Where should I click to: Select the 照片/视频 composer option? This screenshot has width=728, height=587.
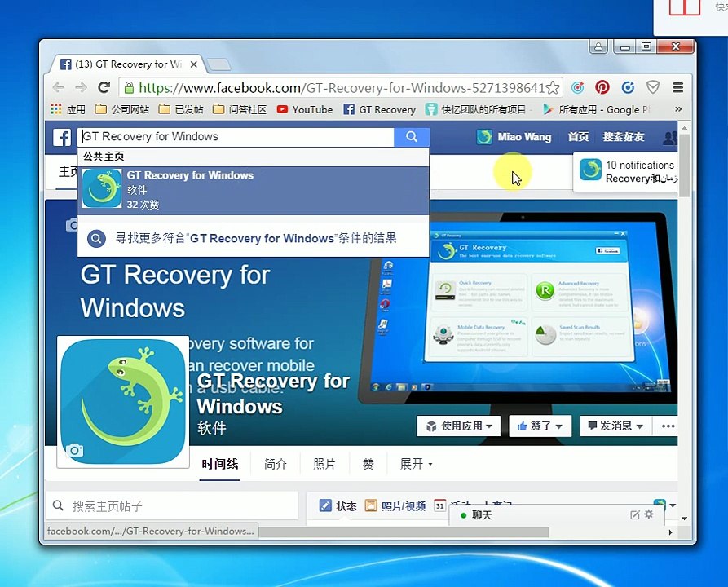click(395, 505)
